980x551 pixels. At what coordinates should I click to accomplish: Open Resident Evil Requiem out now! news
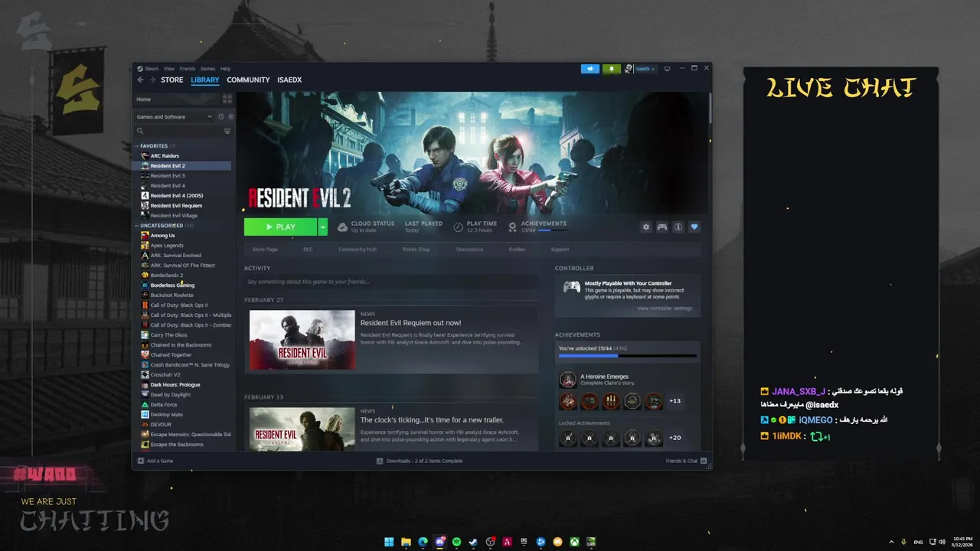click(x=410, y=323)
